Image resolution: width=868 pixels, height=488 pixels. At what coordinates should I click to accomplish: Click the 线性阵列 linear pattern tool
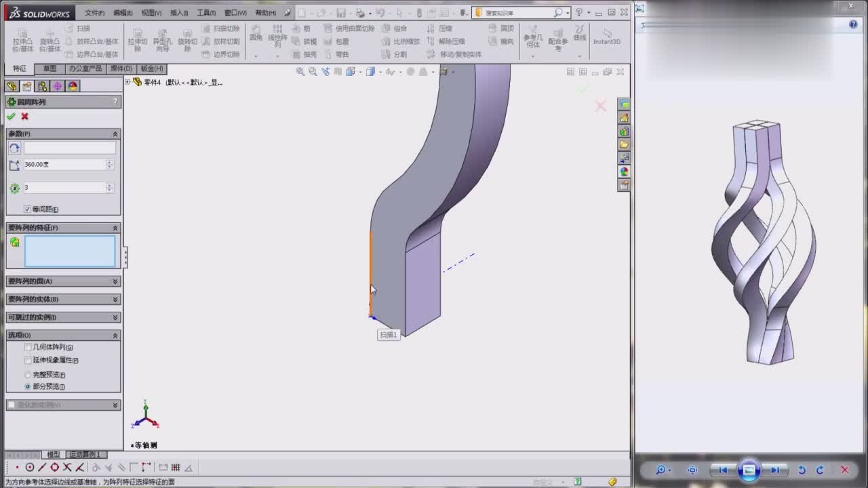tap(277, 37)
